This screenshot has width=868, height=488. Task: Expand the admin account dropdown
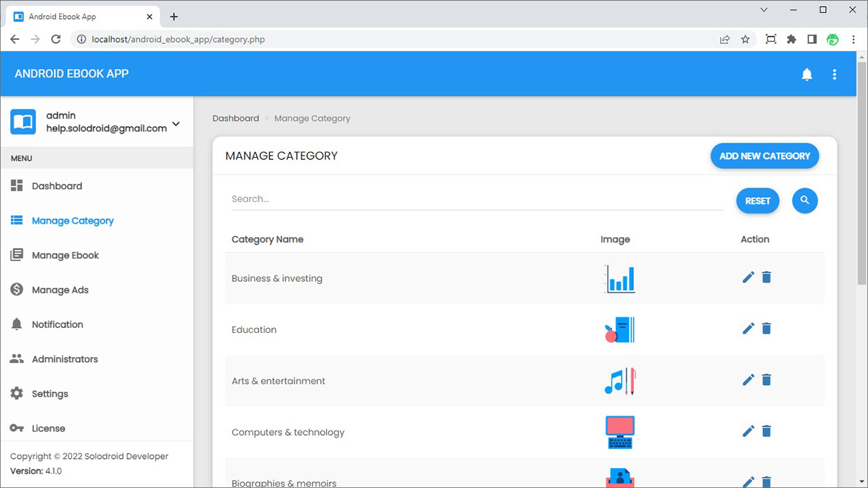coord(176,123)
